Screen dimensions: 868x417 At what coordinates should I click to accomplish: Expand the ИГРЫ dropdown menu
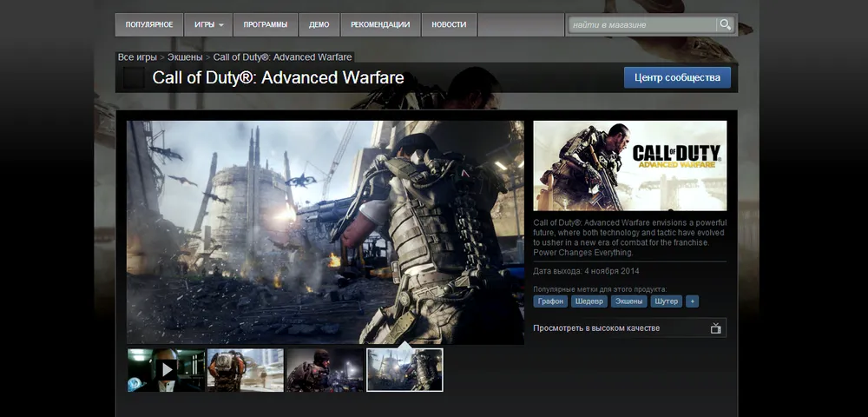tap(207, 24)
